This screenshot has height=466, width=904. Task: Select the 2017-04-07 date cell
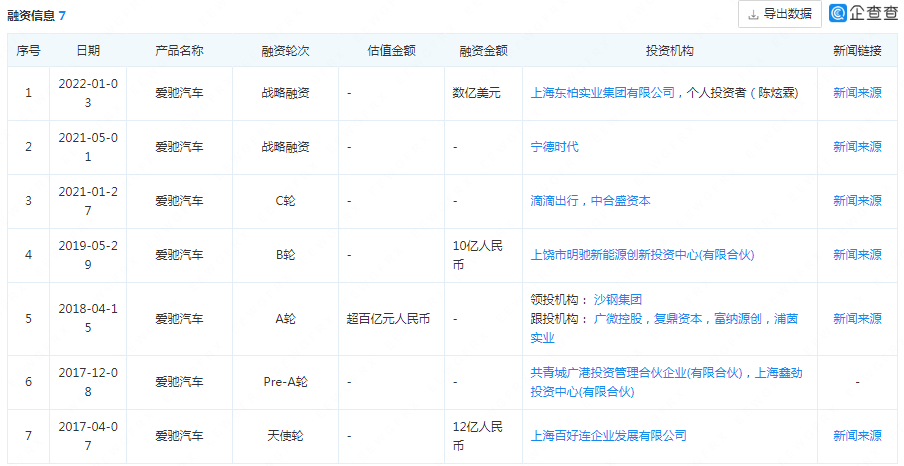pos(88,435)
